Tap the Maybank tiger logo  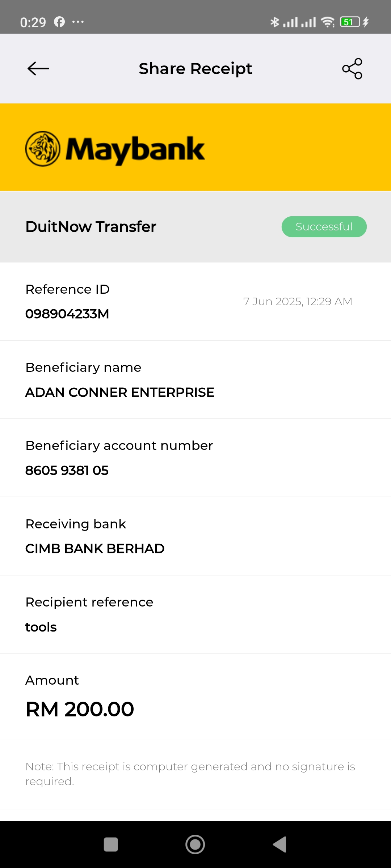point(43,149)
